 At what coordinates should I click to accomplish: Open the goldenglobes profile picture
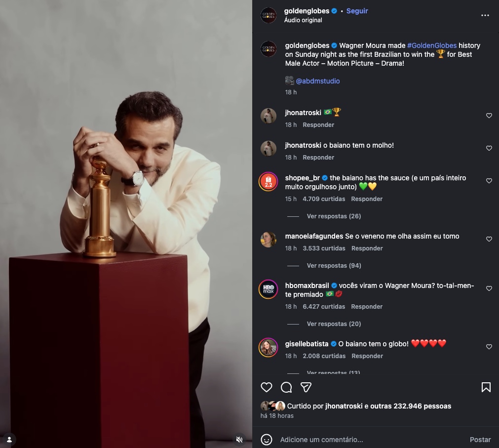point(269,15)
